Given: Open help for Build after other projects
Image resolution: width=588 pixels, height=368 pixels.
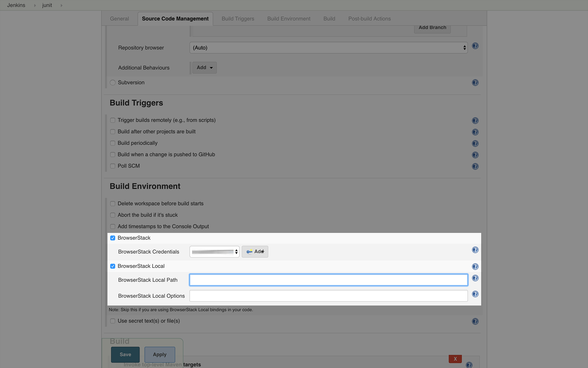Looking at the screenshot, I should point(475,132).
